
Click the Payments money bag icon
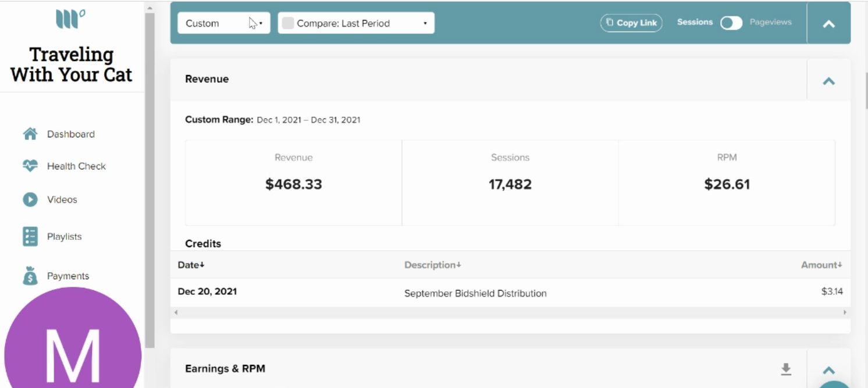[30, 276]
